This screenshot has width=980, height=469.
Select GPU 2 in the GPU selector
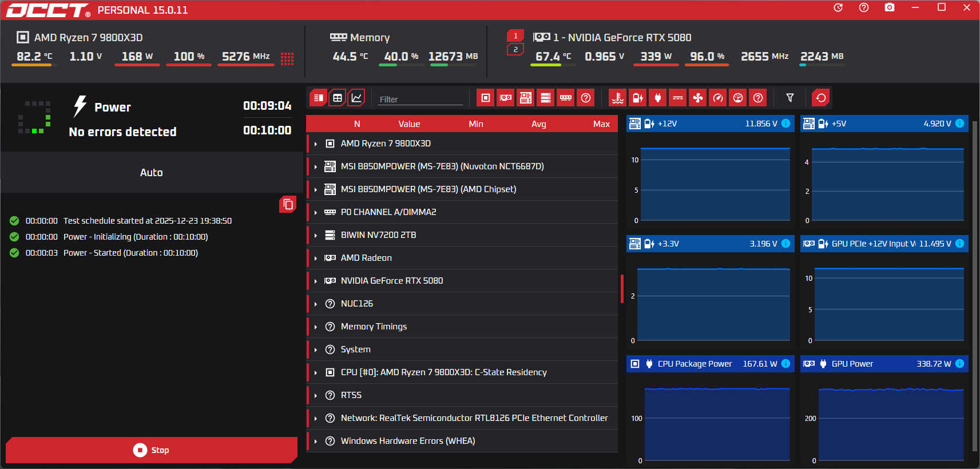tap(515, 50)
